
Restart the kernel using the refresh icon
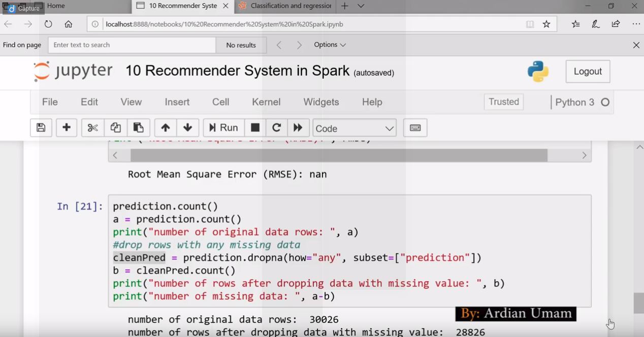276,127
